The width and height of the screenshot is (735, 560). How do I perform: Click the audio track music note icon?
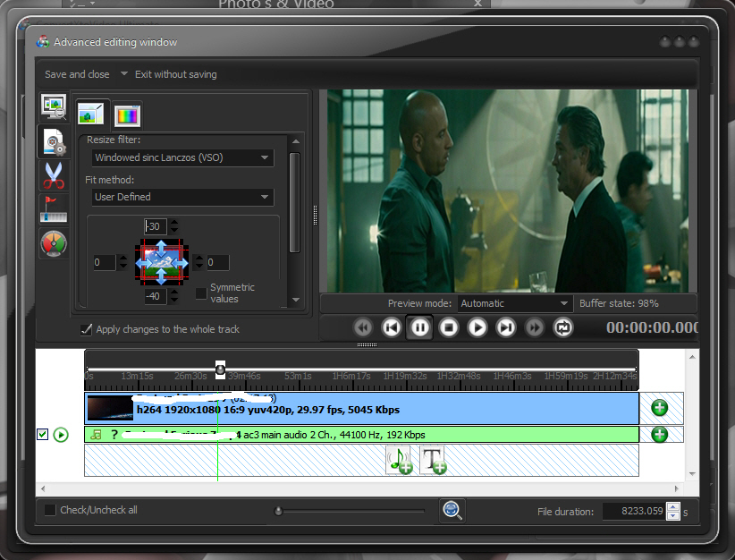point(96,435)
